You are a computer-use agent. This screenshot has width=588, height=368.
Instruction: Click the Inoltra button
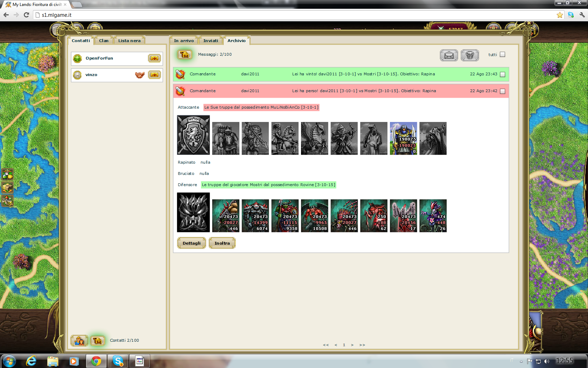(x=222, y=243)
